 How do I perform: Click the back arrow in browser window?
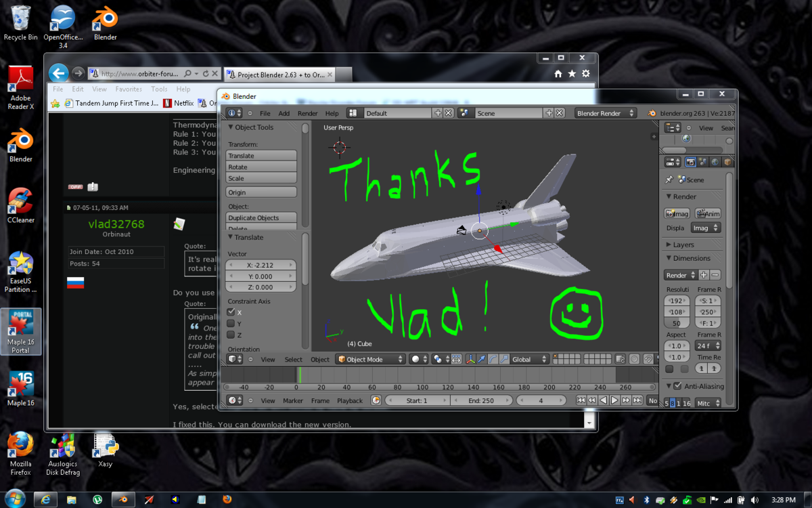click(x=59, y=73)
